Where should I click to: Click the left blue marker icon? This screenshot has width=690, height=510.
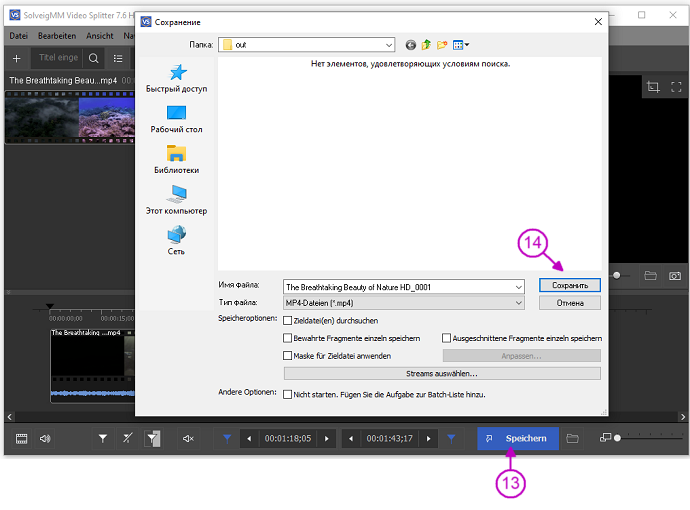click(227, 438)
